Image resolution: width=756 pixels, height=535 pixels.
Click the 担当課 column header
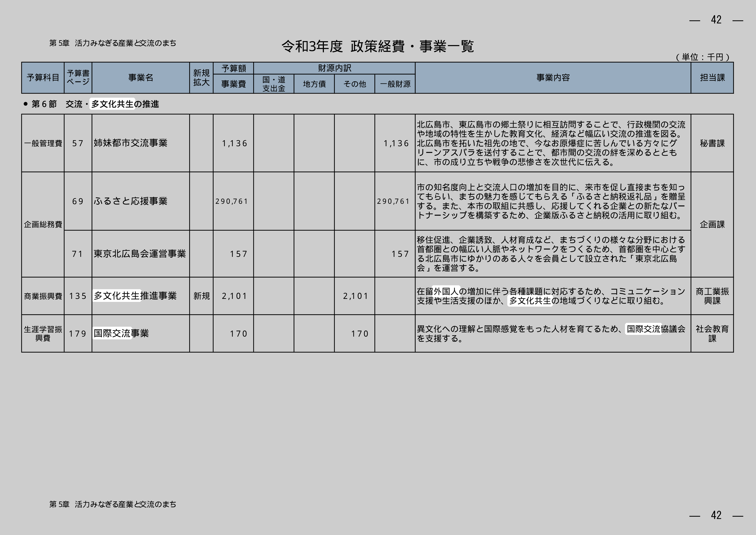(712, 78)
